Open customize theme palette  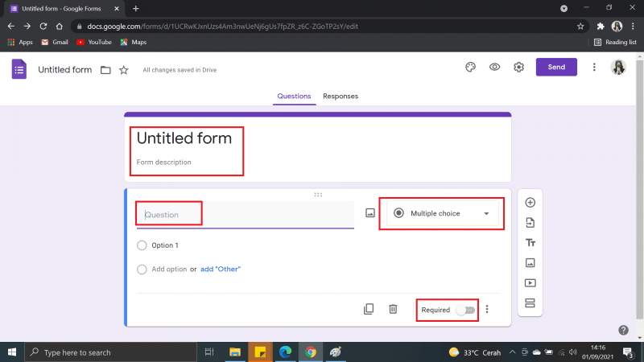point(470,67)
